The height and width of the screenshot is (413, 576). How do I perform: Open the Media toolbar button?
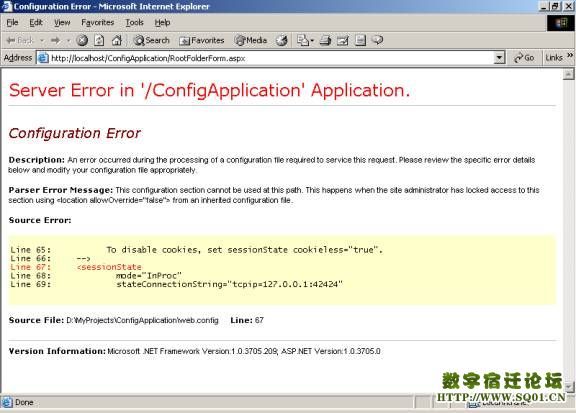[251, 40]
